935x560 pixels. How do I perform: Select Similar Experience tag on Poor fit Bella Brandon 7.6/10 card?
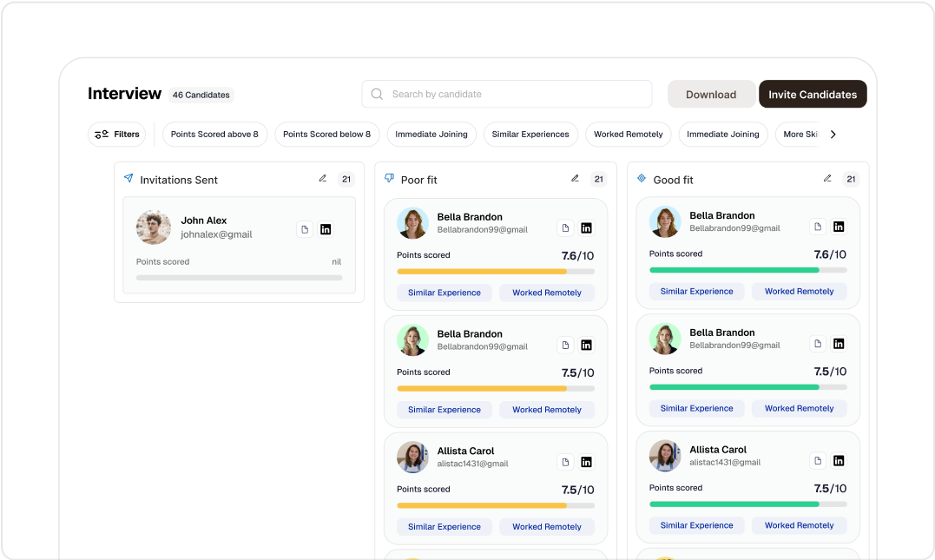[x=444, y=293]
